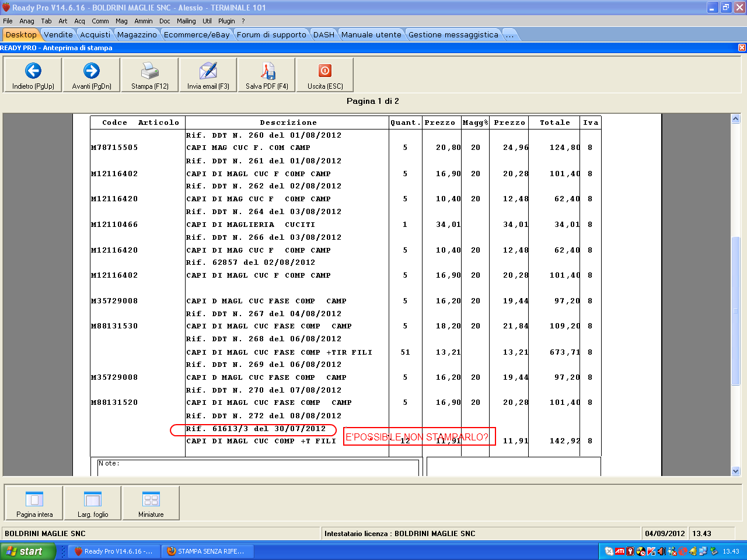Screen dimensions: 747x560
Task: Click the system tray clock showing 13.43
Action: click(x=731, y=551)
